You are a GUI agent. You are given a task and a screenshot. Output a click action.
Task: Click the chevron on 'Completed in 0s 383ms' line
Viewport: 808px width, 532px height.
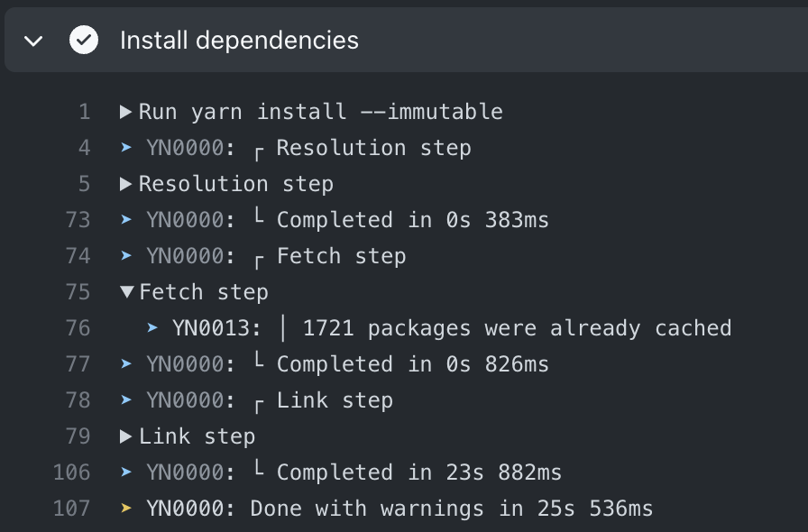coord(125,220)
